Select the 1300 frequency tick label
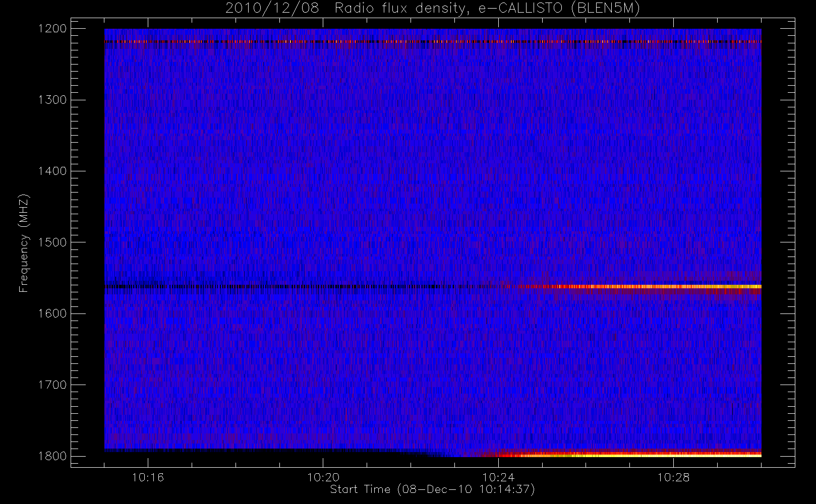Viewport: 816px width, 504px height. (x=52, y=100)
